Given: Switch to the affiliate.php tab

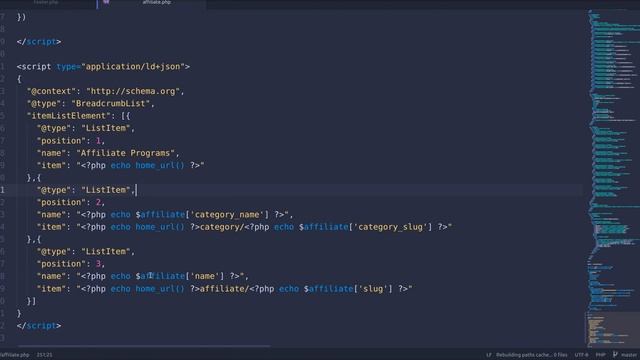Looking at the screenshot, I should [156, 2].
